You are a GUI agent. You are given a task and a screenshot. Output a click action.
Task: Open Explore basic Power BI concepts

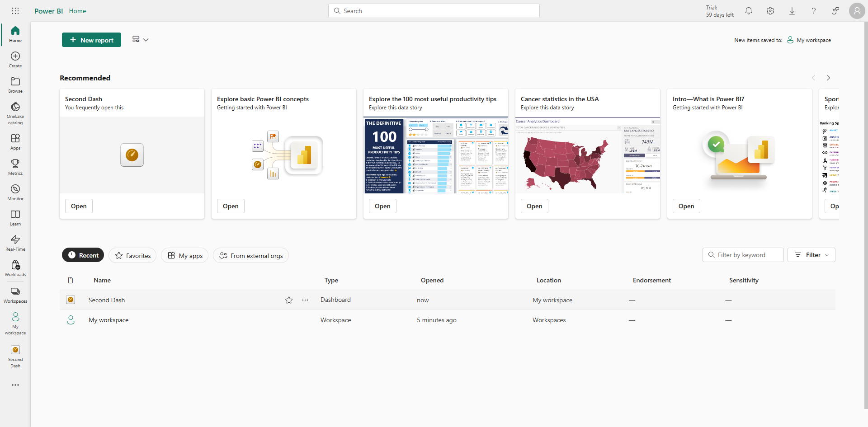click(231, 206)
